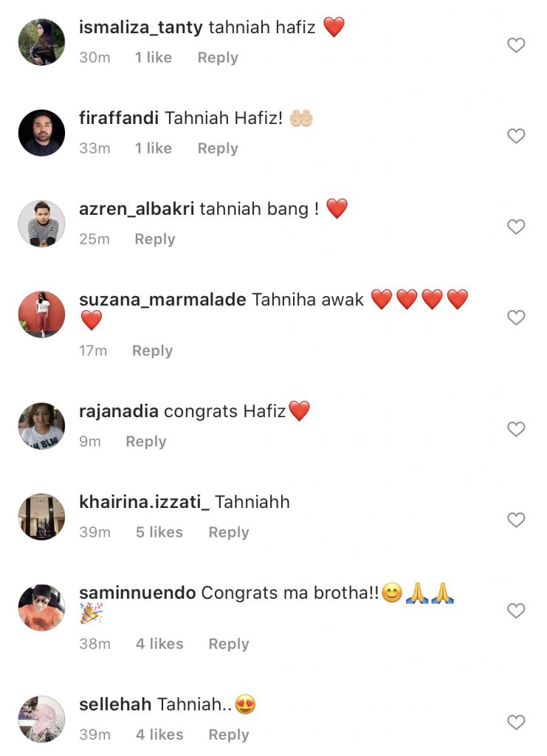Reply to rajanadia's congrats comment

pyautogui.click(x=146, y=441)
